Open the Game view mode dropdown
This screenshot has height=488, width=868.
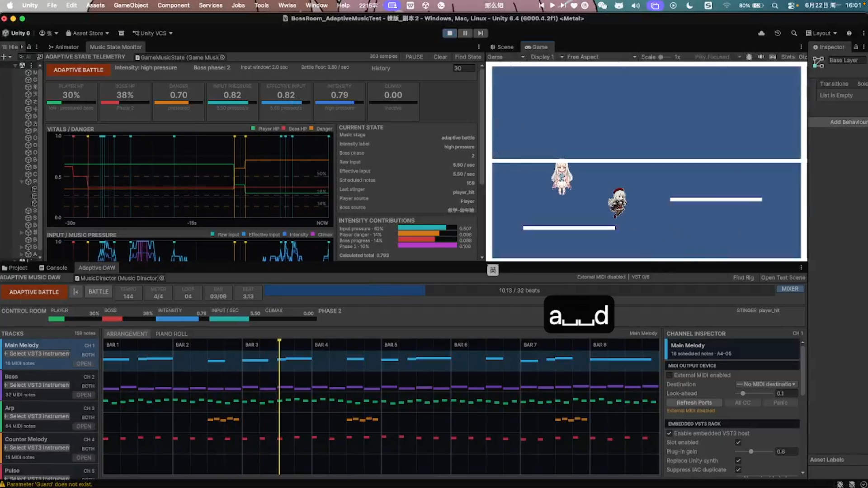pyautogui.click(x=506, y=57)
